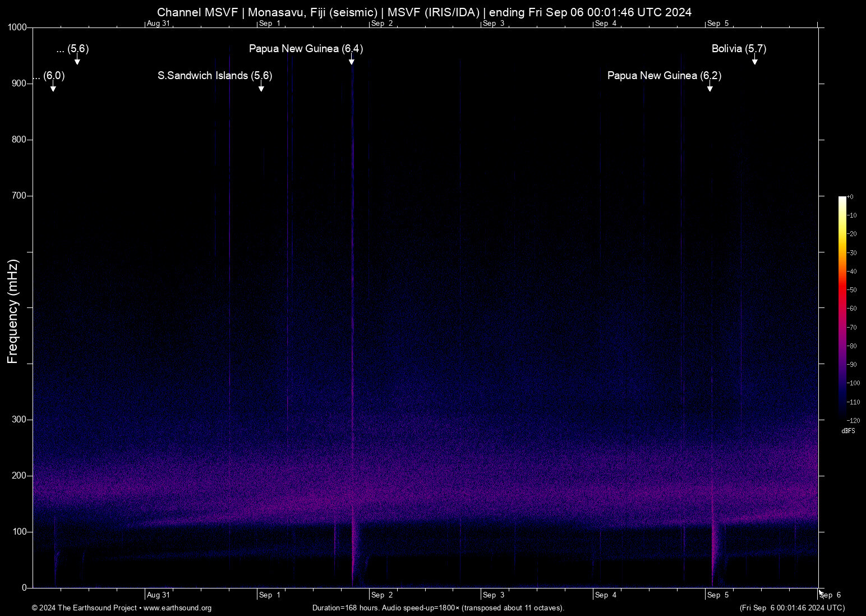Click the 1000 frequency axis value

(x=17, y=27)
